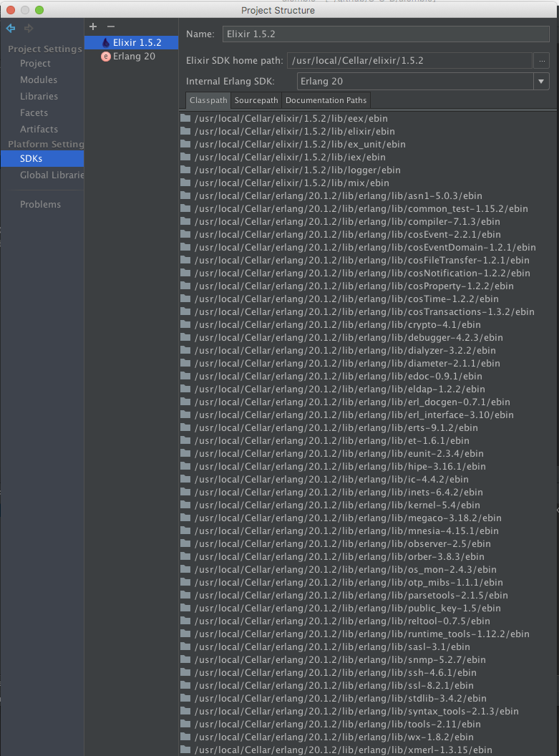Select the Elixir 1.5.2 SDK entry
Screen dimensions: 559x756
136,43
